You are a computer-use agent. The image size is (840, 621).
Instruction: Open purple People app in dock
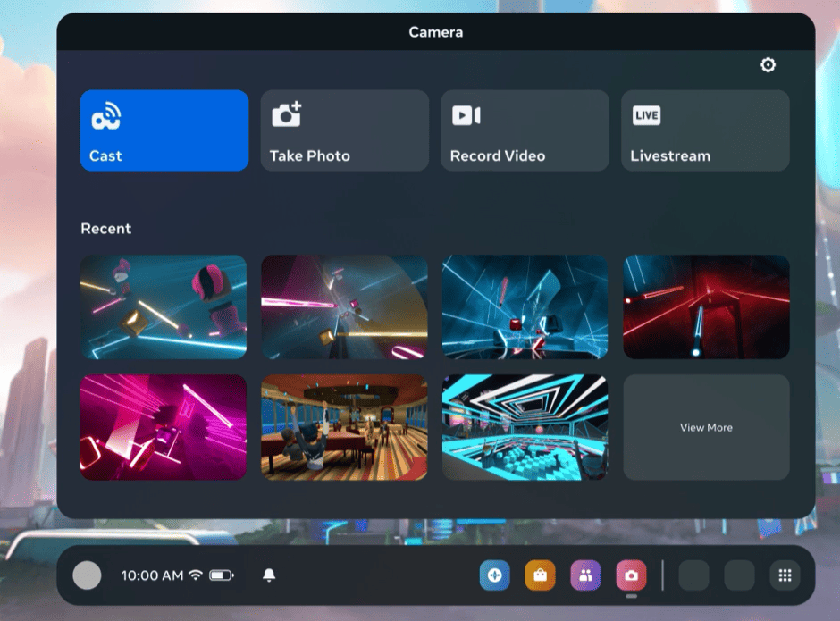click(585, 575)
